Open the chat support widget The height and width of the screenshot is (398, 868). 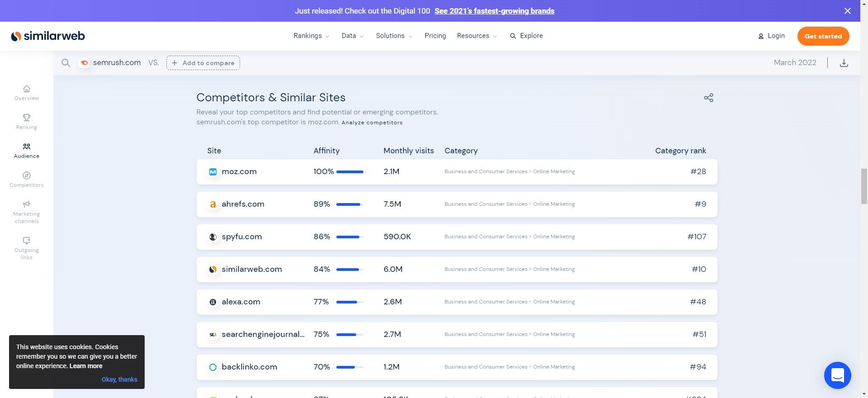click(837, 375)
